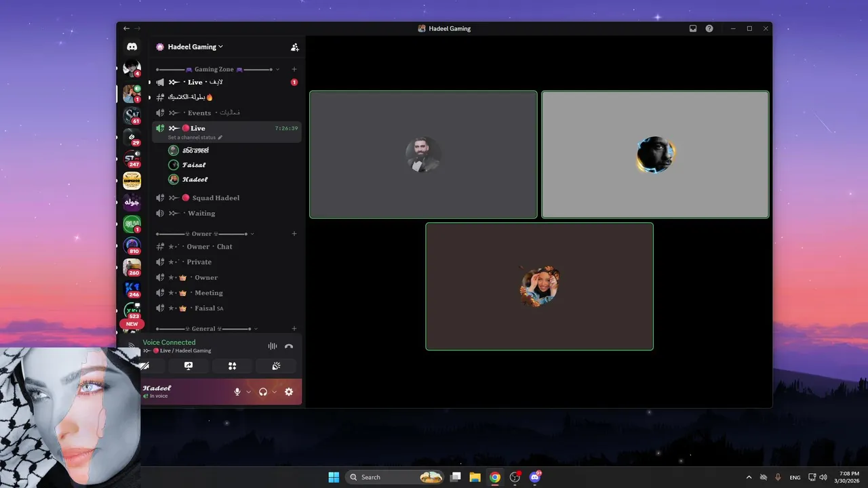Join the Meeting voice channel
Screen dimensions: 868x488
coord(226,293)
